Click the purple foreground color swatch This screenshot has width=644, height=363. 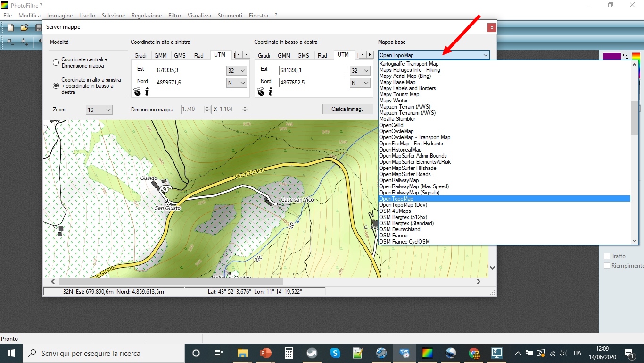point(612,57)
